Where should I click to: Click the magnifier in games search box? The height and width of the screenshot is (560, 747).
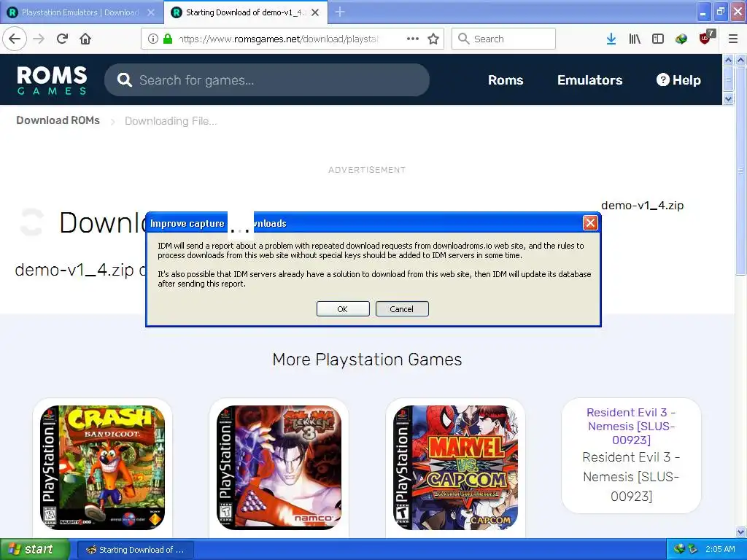tap(124, 80)
